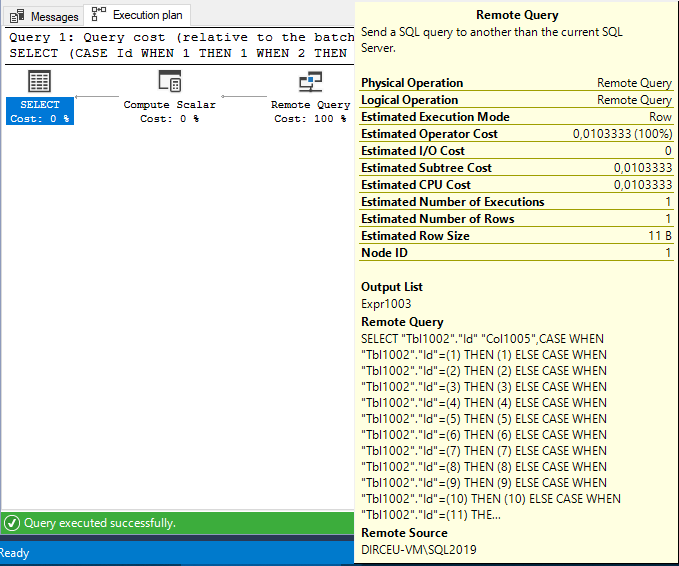Select the Compute Scalar operator icon
This screenshot has width=679, height=566.
[169, 81]
